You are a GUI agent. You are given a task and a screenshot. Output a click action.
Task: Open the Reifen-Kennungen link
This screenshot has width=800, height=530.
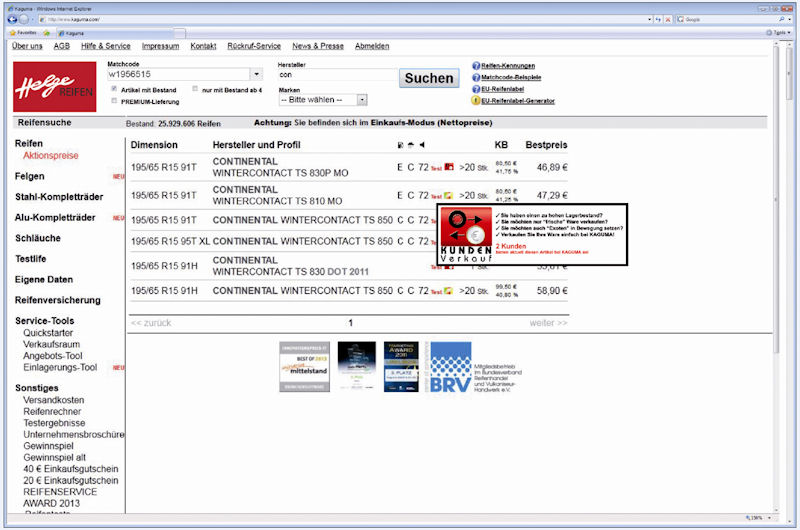(508, 66)
